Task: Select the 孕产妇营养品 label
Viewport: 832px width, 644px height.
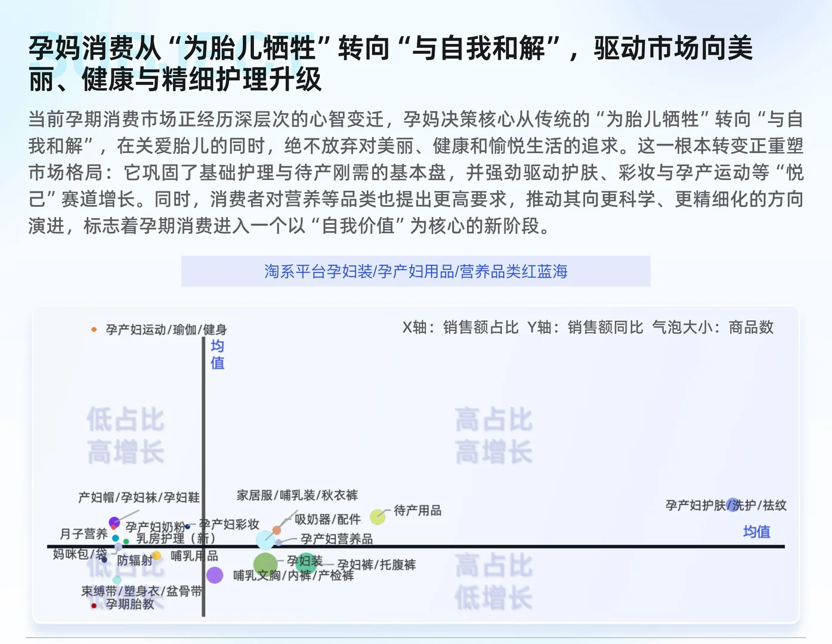Action: pos(336,539)
